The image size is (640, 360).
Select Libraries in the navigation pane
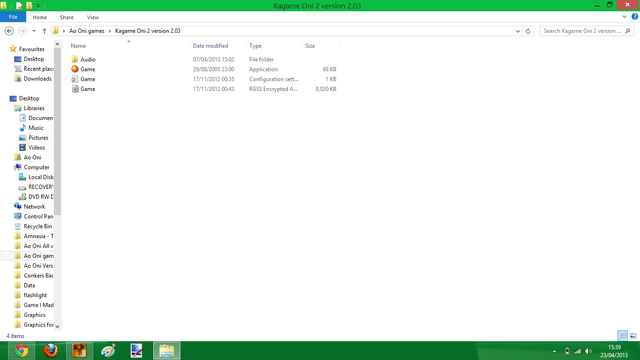click(x=29, y=108)
